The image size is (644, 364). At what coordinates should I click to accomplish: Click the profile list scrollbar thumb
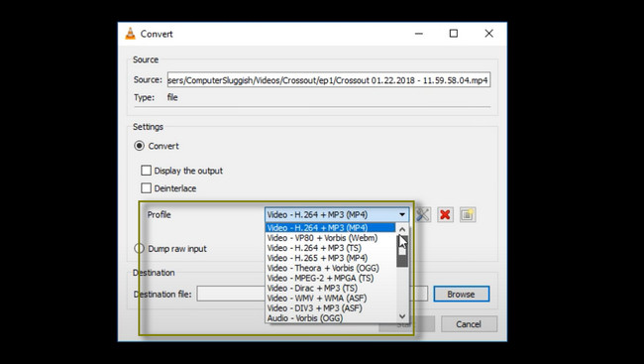point(402,251)
